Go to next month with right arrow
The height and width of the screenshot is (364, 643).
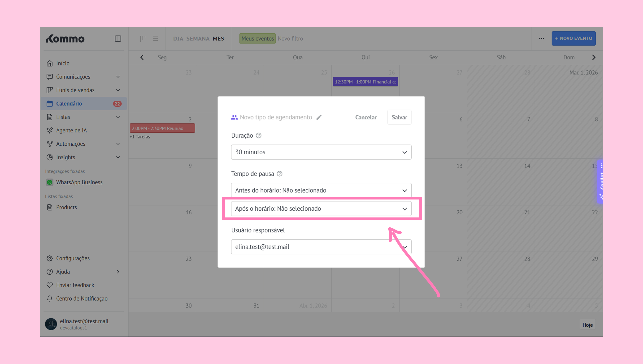[x=594, y=57]
